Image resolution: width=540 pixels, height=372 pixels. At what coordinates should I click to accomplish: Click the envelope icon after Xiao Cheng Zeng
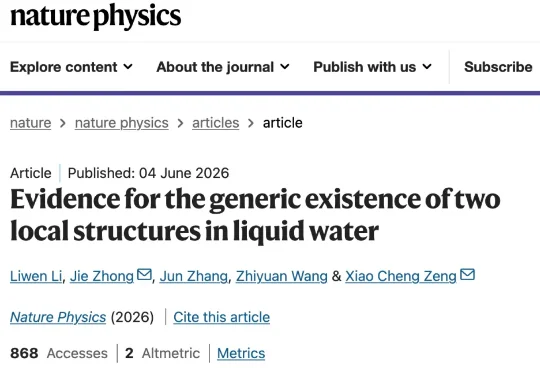(x=467, y=275)
